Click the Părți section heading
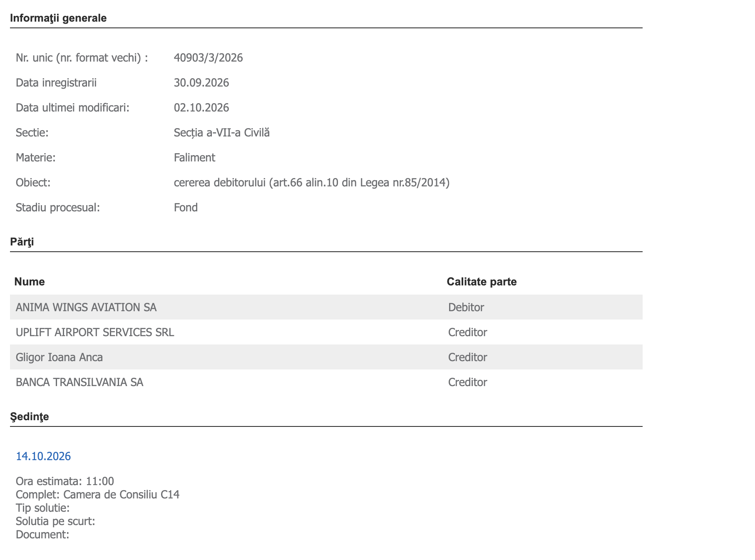The width and height of the screenshot is (755, 560). tap(22, 242)
